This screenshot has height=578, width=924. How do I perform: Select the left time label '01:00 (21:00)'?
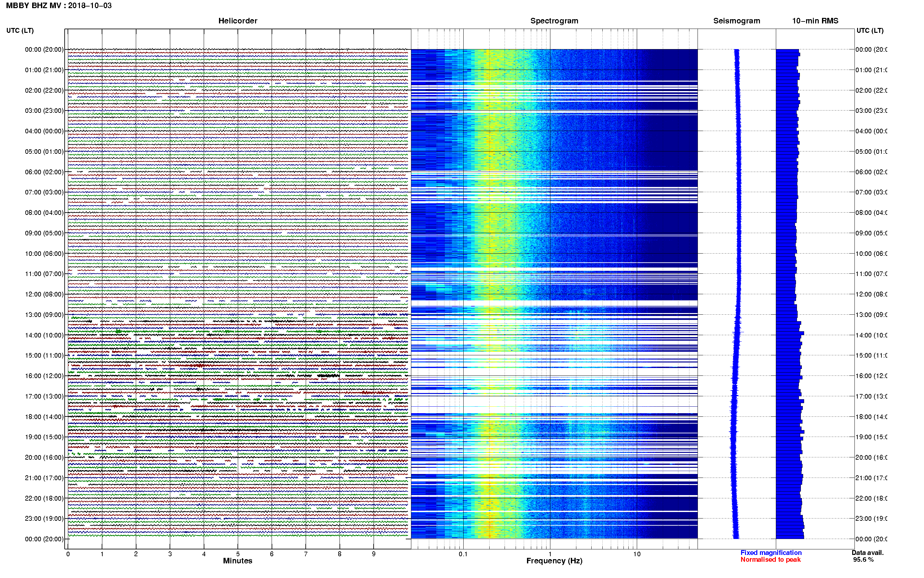tap(44, 70)
